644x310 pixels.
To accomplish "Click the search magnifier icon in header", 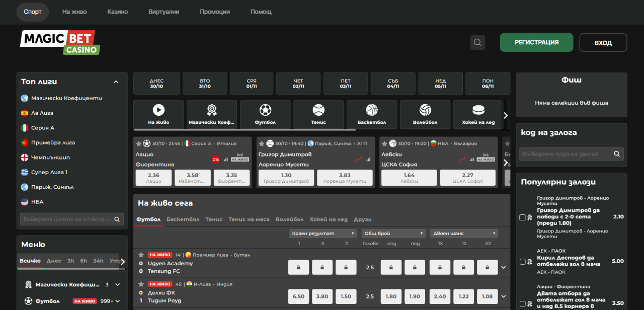I will [x=477, y=42].
